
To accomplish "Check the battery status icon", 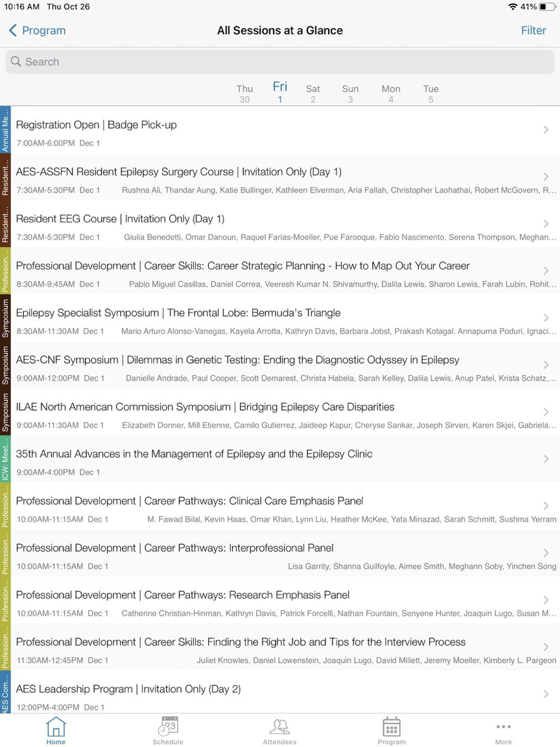I will (548, 7).
